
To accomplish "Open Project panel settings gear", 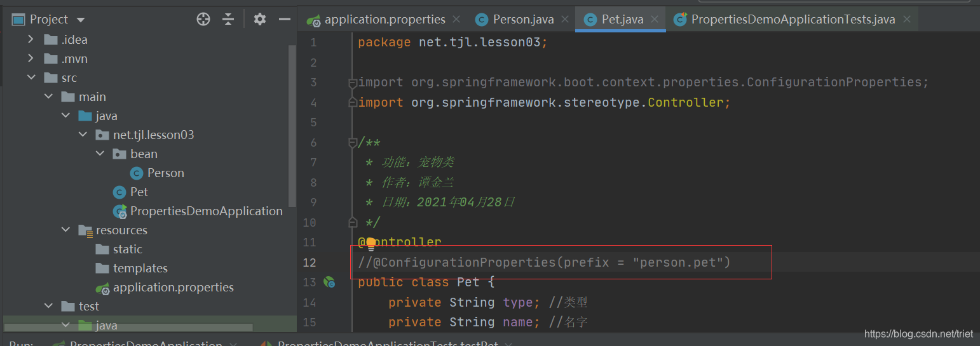I will [260, 19].
